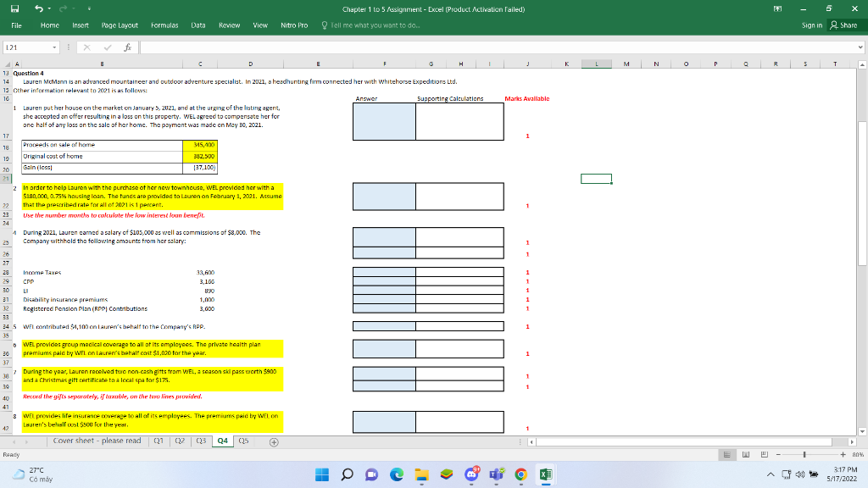Switch to sheet tab Q2

pos(180,441)
